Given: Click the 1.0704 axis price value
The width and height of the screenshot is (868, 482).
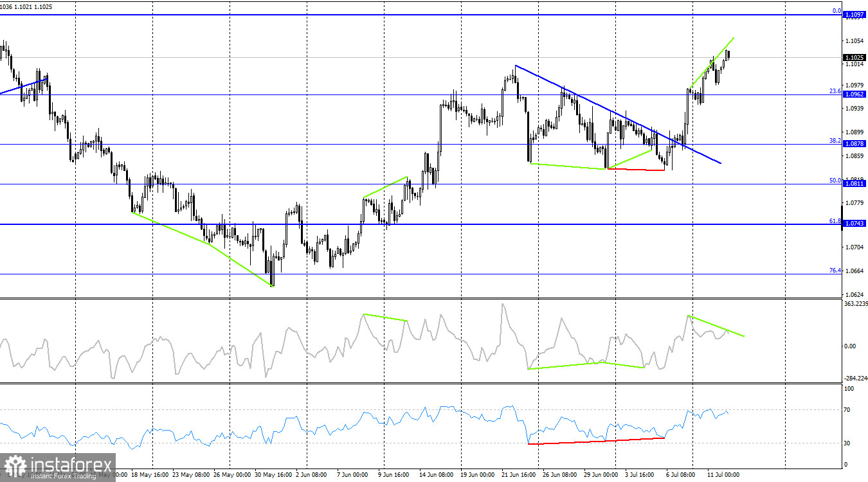Looking at the screenshot, I should (854, 247).
